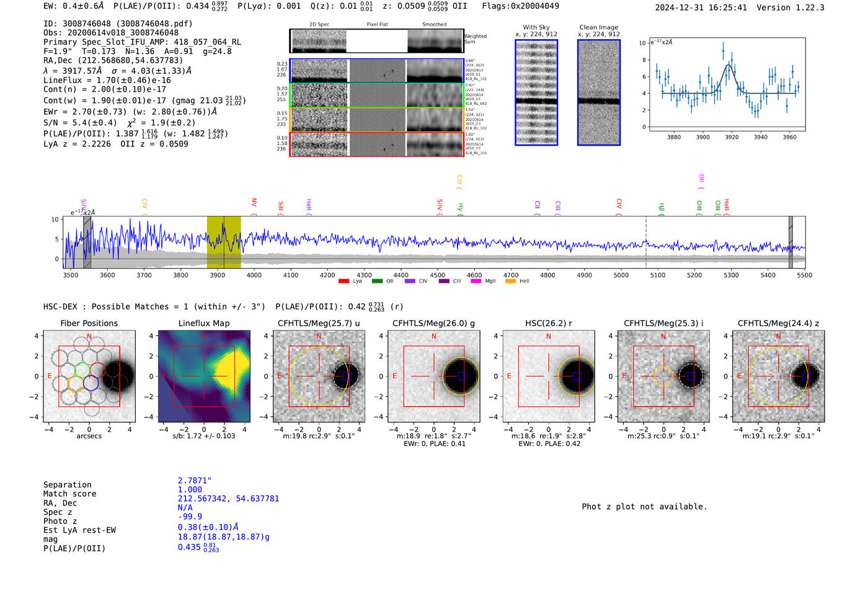Screen dimensions: 868x591
Task: Click the S/N = 5.4(±0.4) text
Action: (80, 123)
